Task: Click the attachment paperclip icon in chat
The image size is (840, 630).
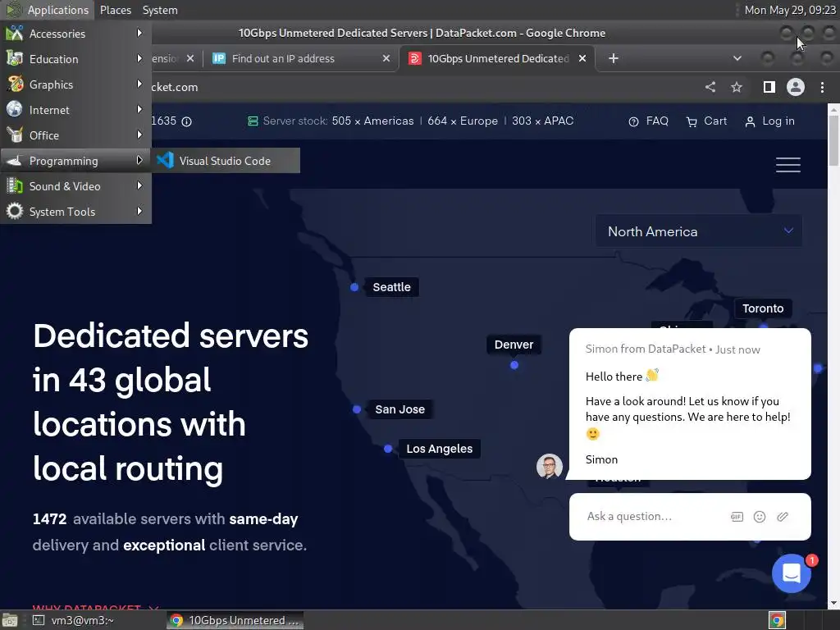Action: (x=783, y=517)
